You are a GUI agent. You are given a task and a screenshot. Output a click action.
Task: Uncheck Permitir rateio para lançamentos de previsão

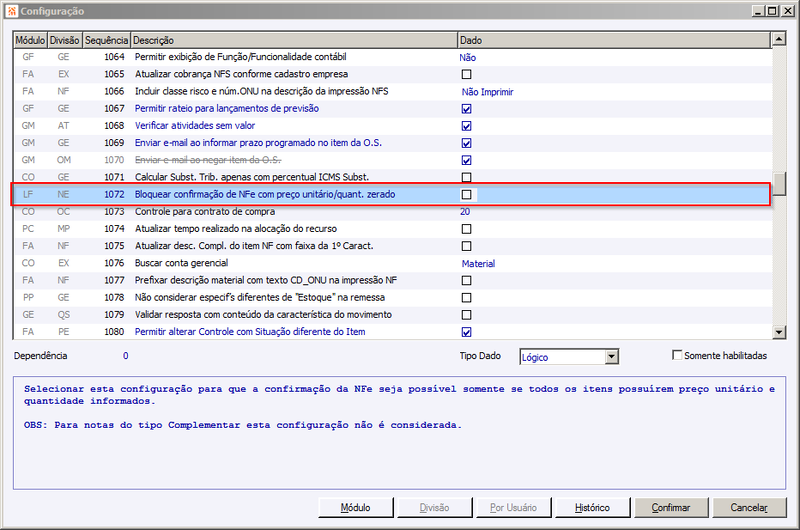[466, 109]
